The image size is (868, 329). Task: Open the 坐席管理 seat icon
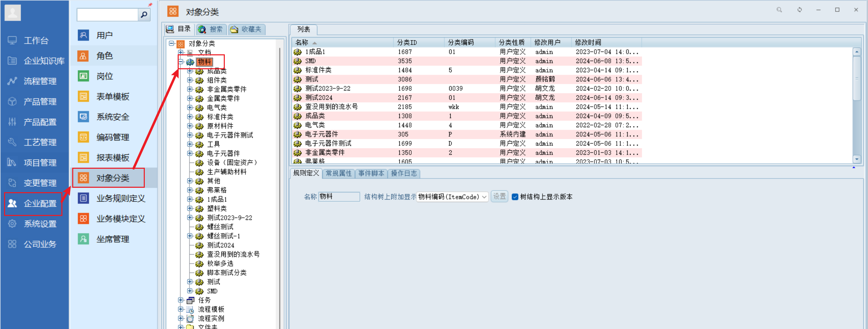click(83, 239)
